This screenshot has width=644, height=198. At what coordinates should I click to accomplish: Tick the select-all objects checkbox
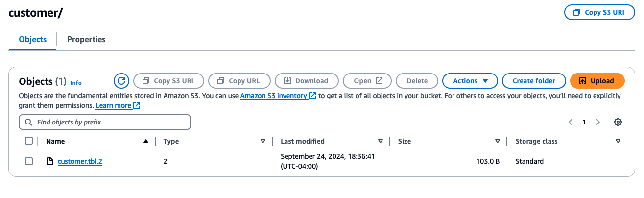(x=29, y=141)
